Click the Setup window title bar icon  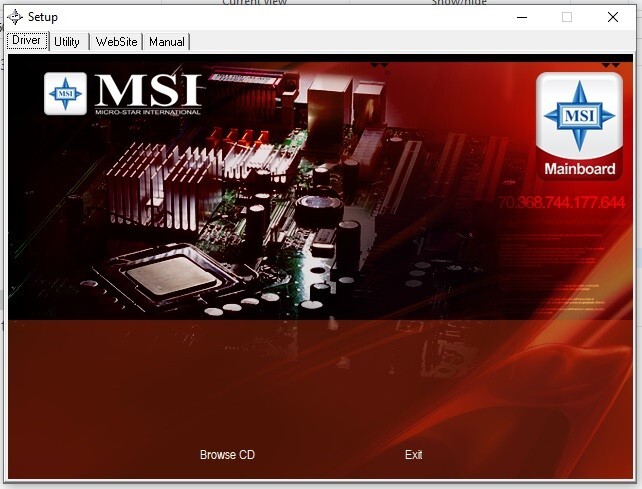click(x=15, y=17)
